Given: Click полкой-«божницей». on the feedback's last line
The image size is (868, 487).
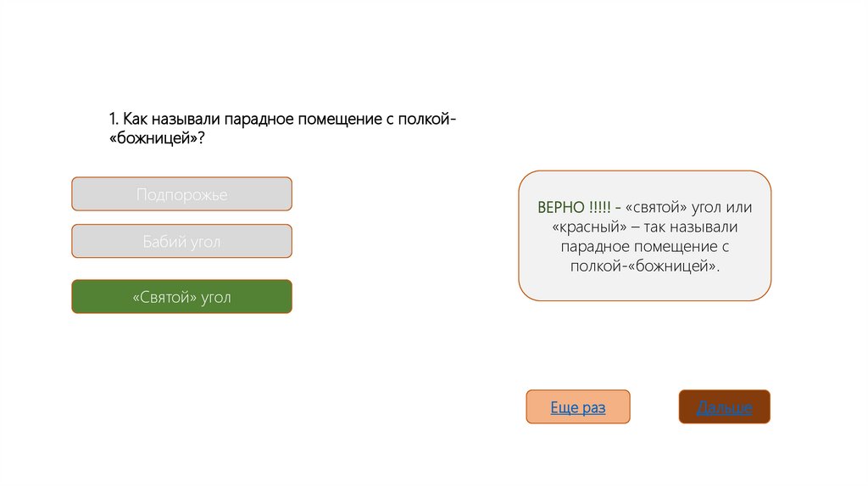Looking at the screenshot, I should (645, 266).
